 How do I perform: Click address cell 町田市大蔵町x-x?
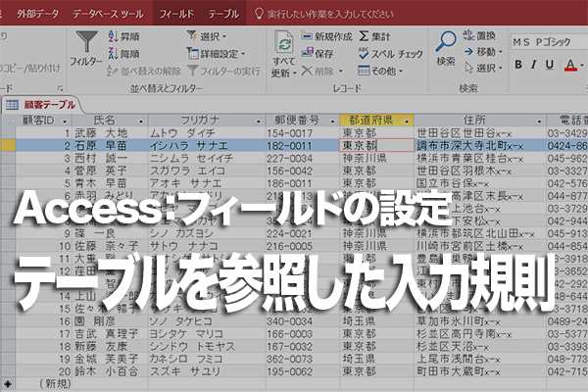(x=480, y=371)
